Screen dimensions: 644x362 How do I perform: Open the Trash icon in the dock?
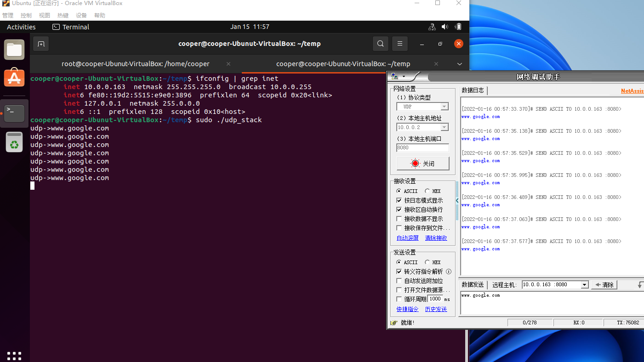click(14, 142)
